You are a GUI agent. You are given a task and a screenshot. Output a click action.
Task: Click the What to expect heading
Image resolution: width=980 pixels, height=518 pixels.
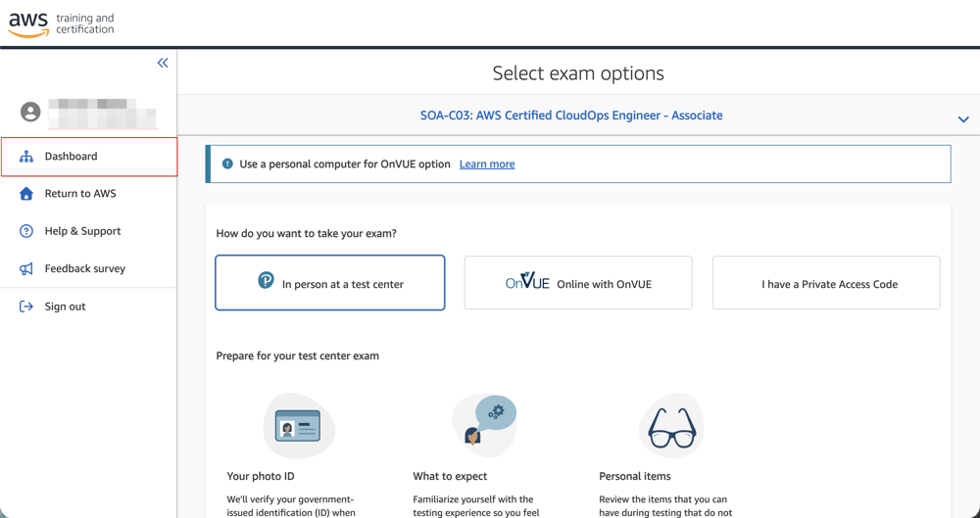coord(450,476)
